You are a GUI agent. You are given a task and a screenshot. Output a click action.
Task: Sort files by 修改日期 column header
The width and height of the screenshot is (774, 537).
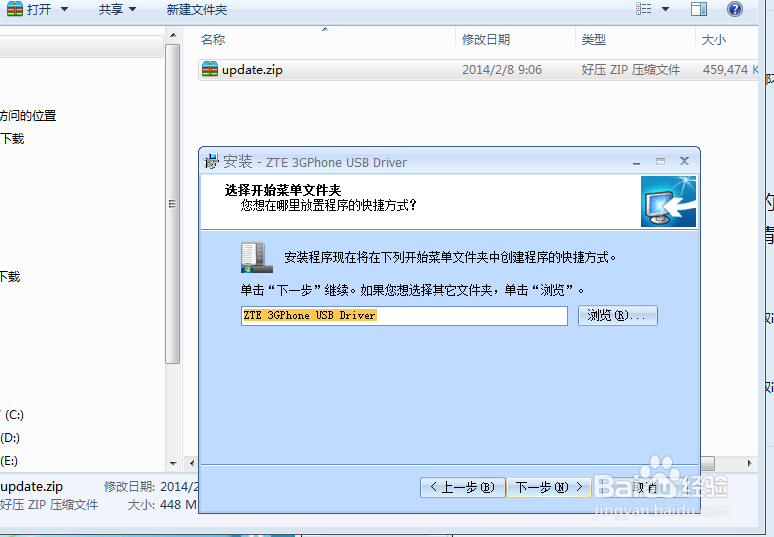[x=485, y=39]
